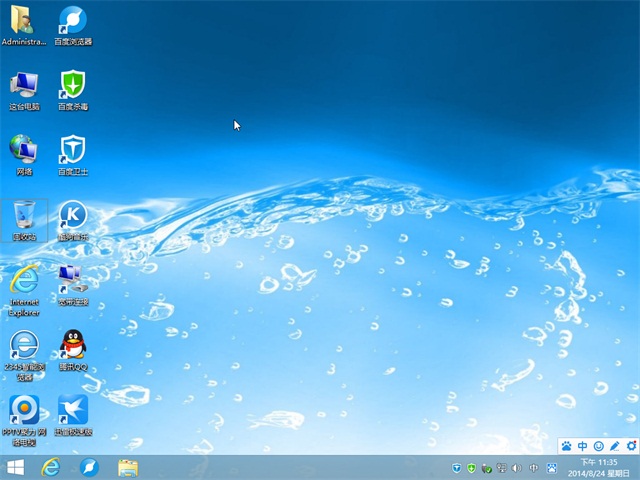This screenshot has width=640, height=480.
Task: Open the taskbar clock showing 11:35
Action: click(600, 467)
